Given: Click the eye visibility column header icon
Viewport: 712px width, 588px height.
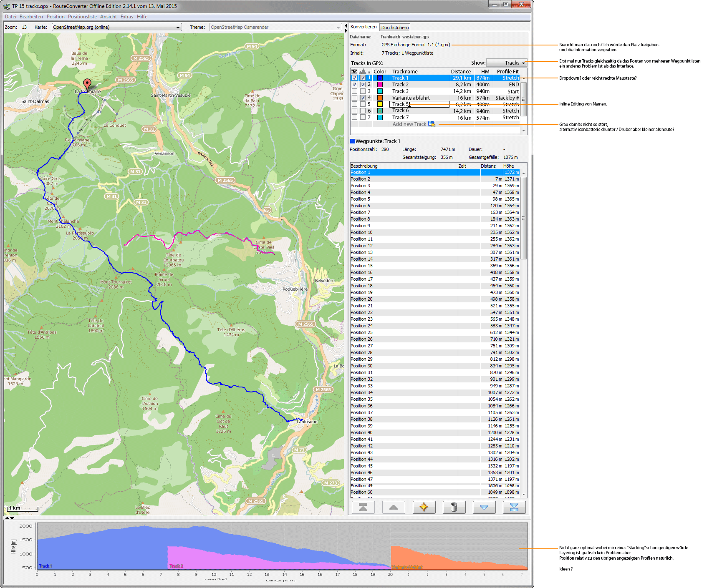Looking at the screenshot, I should point(354,72).
